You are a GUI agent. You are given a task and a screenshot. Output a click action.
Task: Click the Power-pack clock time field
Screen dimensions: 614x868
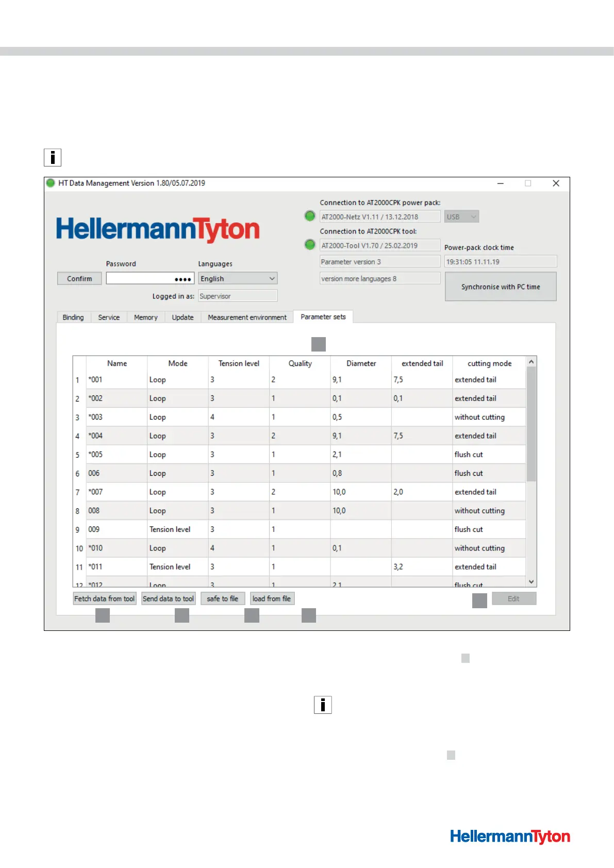point(501,261)
